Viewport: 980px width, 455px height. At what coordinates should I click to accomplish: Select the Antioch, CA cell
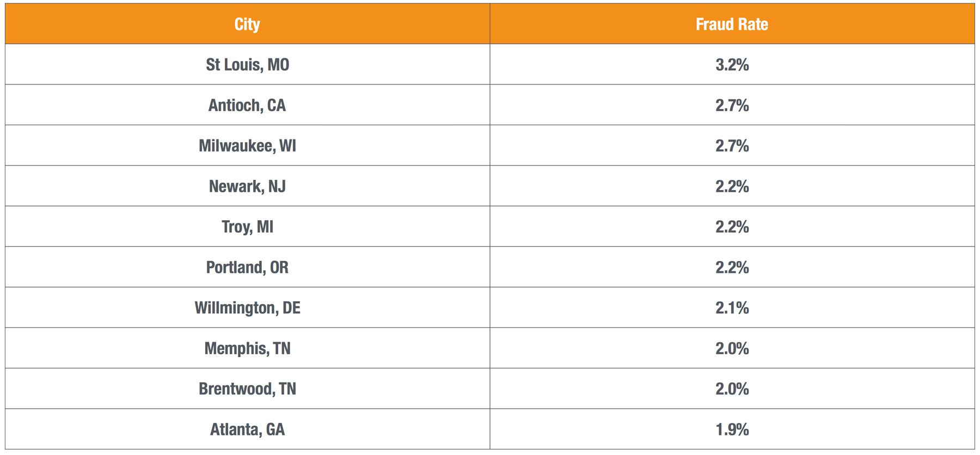click(x=247, y=105)
